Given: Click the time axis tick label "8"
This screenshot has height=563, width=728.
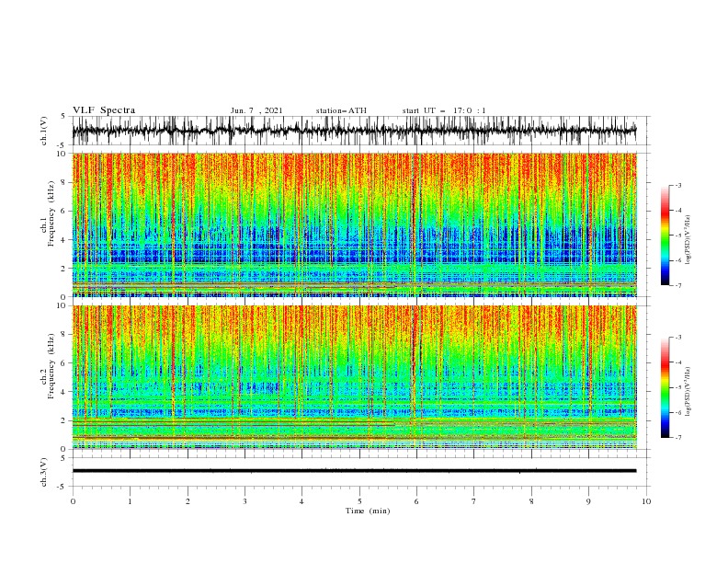Looking at the screenshot, I should pyautogui.click(x=531, y=501).
